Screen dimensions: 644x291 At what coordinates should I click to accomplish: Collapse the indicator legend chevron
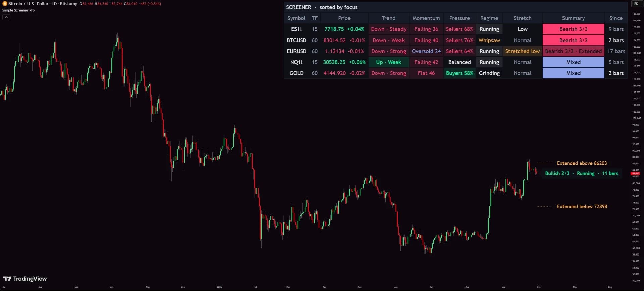point(6,17)
